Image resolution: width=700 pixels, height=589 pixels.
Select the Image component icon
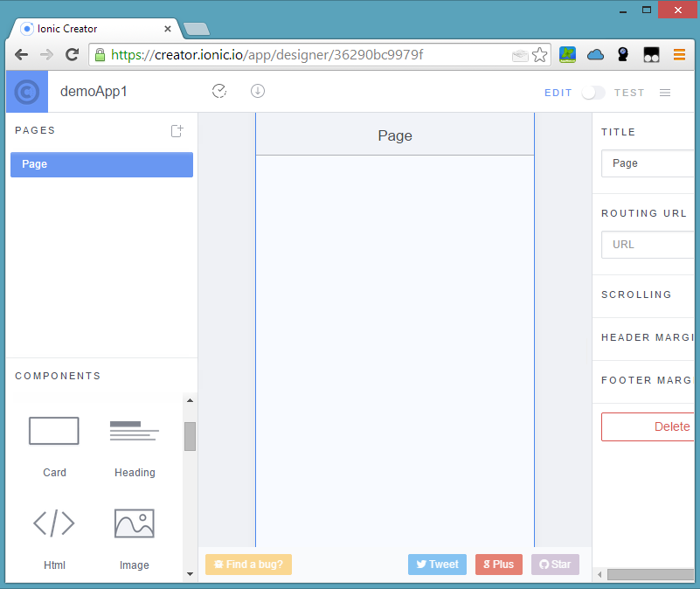click(135, 523)
